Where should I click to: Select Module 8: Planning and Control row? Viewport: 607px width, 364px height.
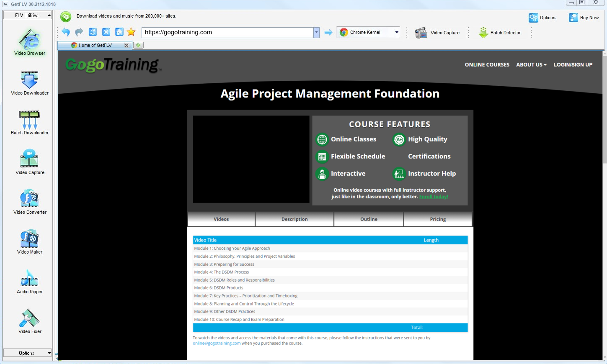[x=330, y=304]
